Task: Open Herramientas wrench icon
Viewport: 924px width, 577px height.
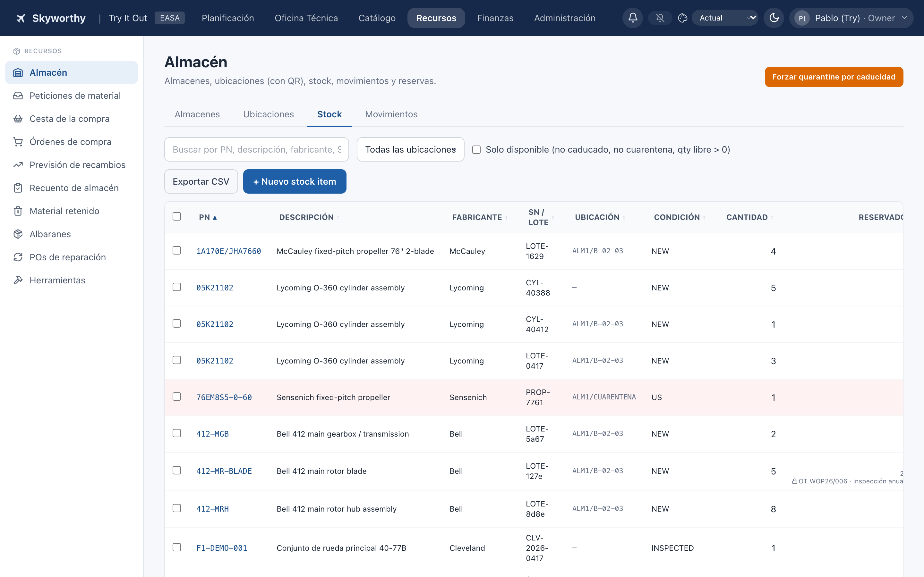Action: [x=18, y=280]
